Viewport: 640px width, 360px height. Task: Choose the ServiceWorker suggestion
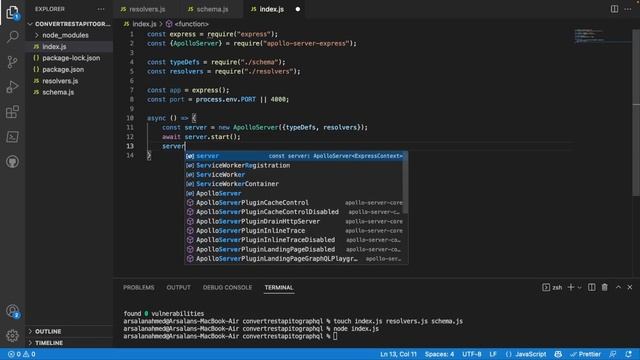[293, 175]
